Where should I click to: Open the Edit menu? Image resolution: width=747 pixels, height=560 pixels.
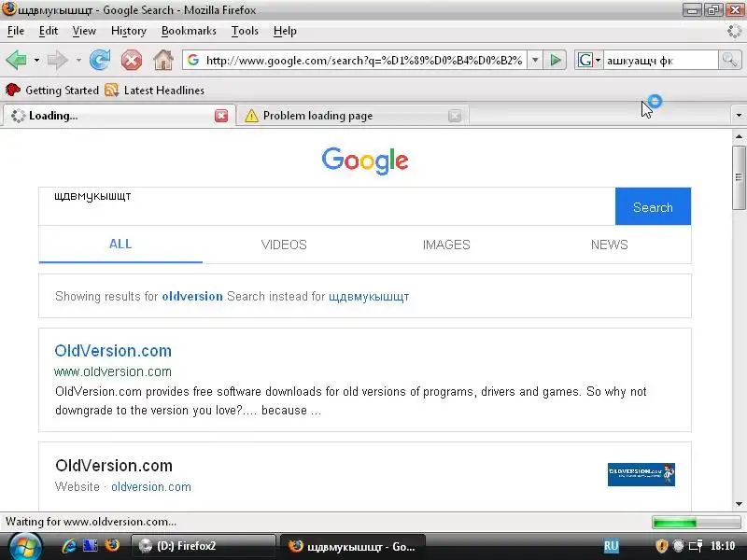click(x=49, y=31)
